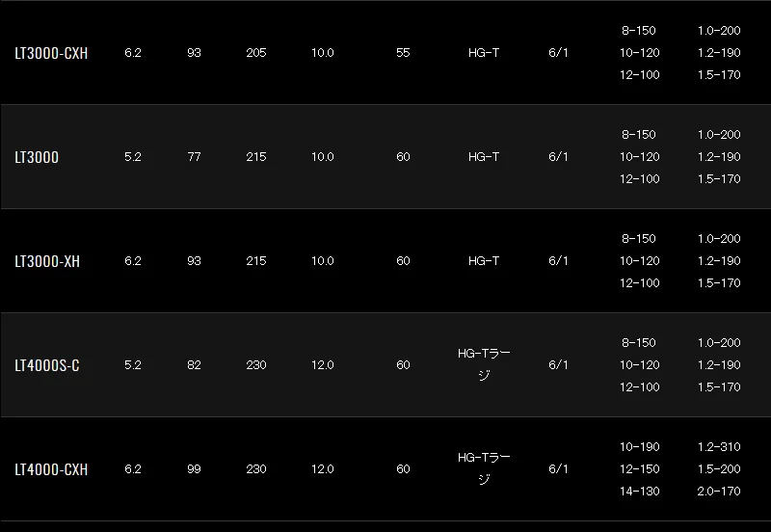Viewport: 771px width, 532px height.
Task: Click the 12.0 value in LT4000-CXH row
Action: click(323, 469)
